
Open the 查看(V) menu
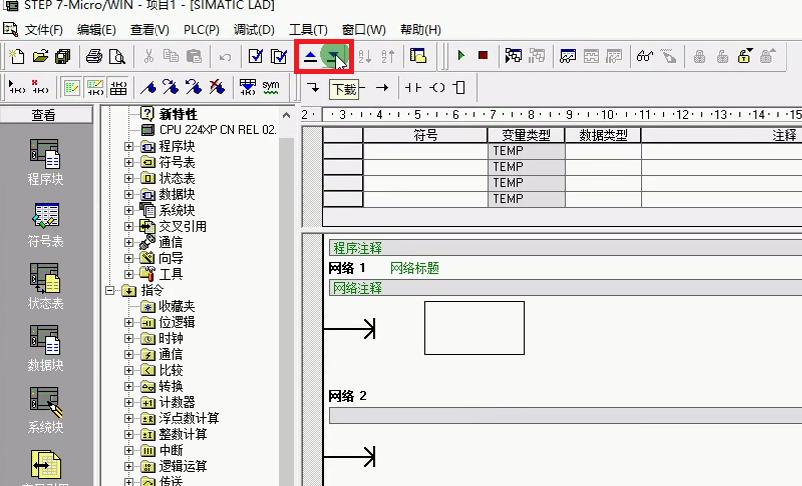coord(149,30)
